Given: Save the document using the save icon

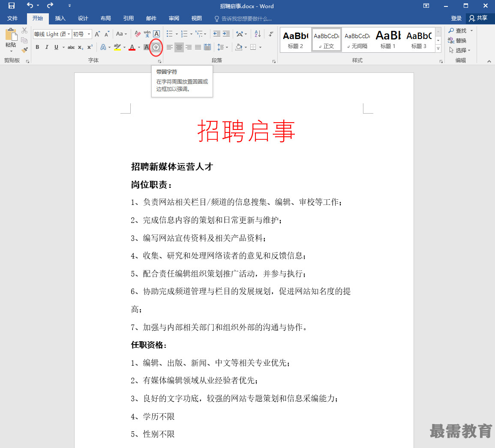Looking at the screenshot, I should coord(12,6).
